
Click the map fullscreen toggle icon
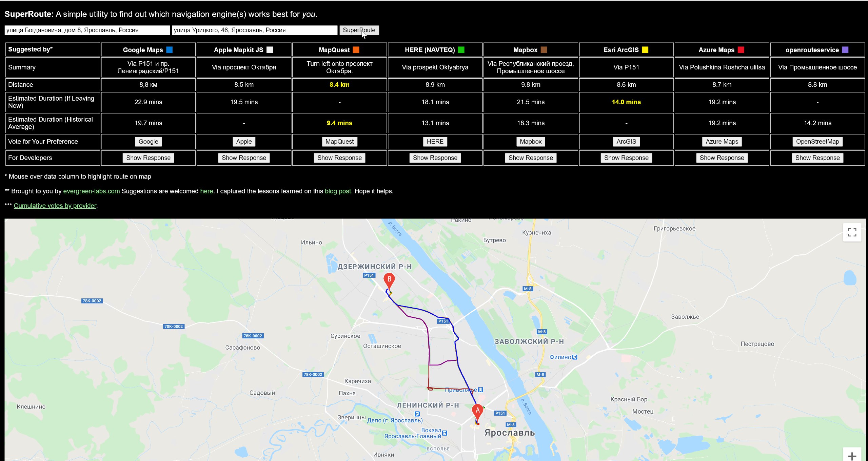pyautogui.click(x=852, y=232)
